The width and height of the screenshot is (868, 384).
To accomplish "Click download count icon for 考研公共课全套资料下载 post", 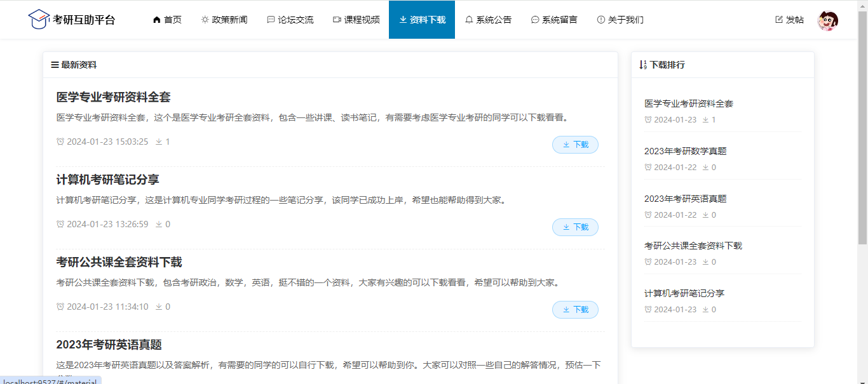I will pyautogui.click(x=159, y=307).
